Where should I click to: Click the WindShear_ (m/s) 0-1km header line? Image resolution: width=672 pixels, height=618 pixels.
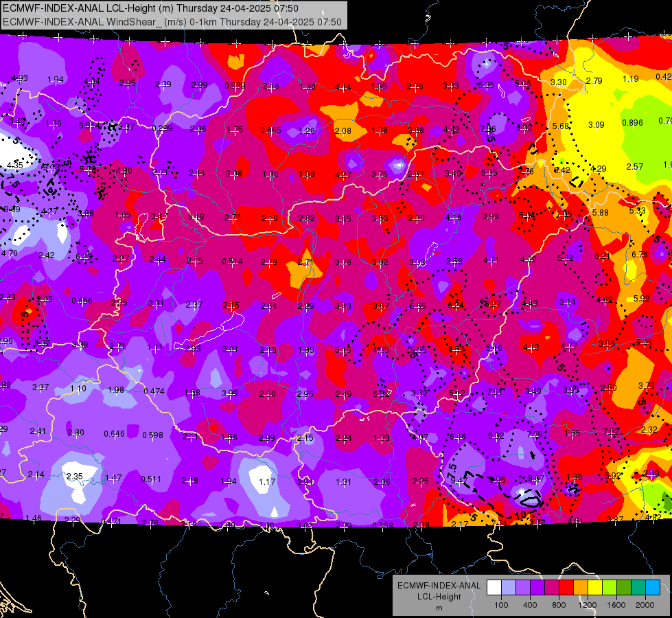[172, 22]
